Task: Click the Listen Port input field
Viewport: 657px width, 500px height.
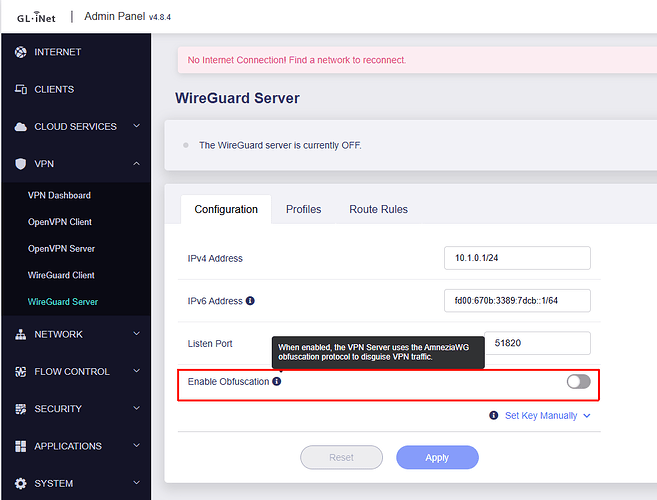Action: coord(537,343)
